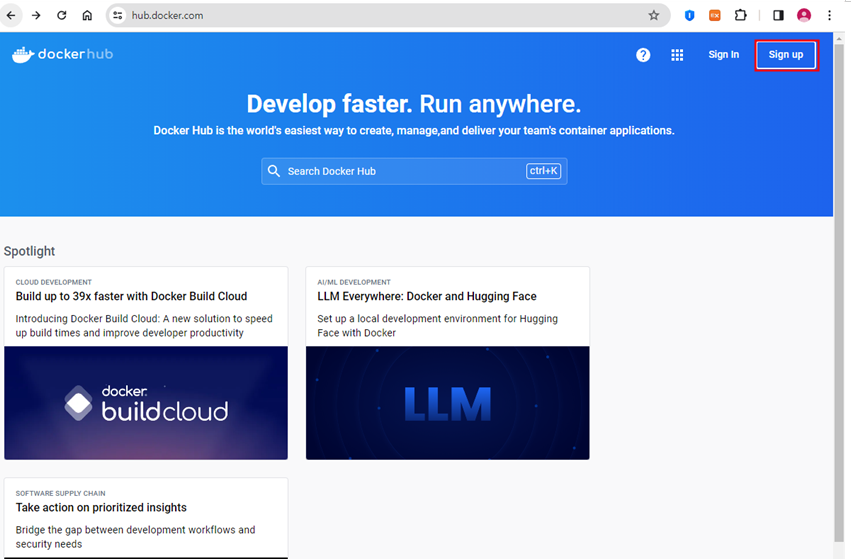Click Sign In link
The width and height of the screenshot is (851, 559).
[x=723, y=54]
